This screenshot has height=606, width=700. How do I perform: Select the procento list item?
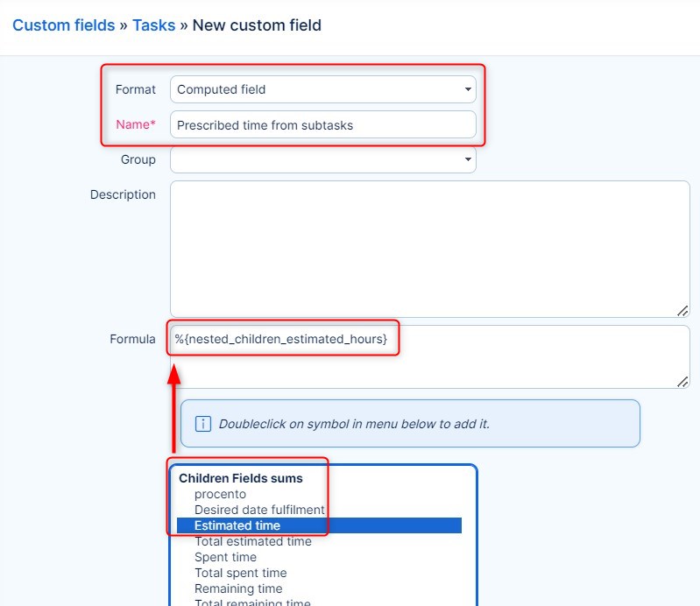(x=220, y=494)
